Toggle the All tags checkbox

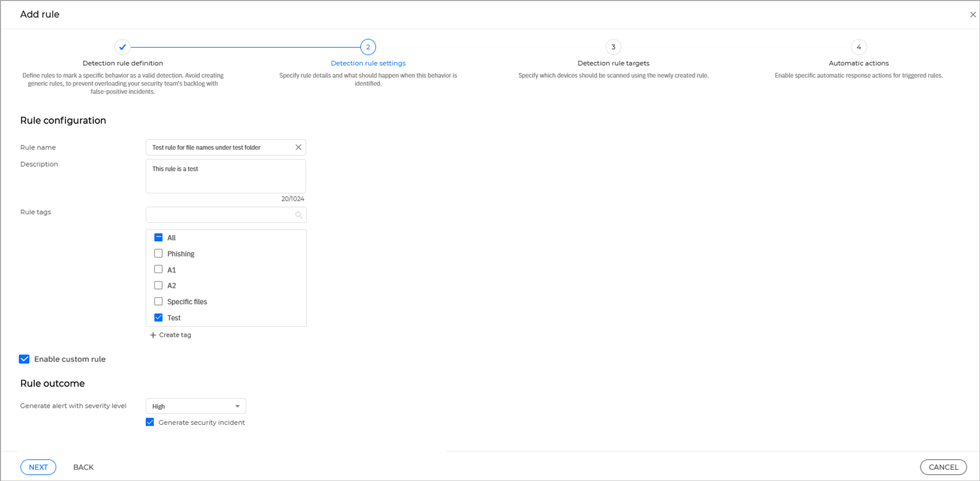pyautogui.click(x=158, y=237)
